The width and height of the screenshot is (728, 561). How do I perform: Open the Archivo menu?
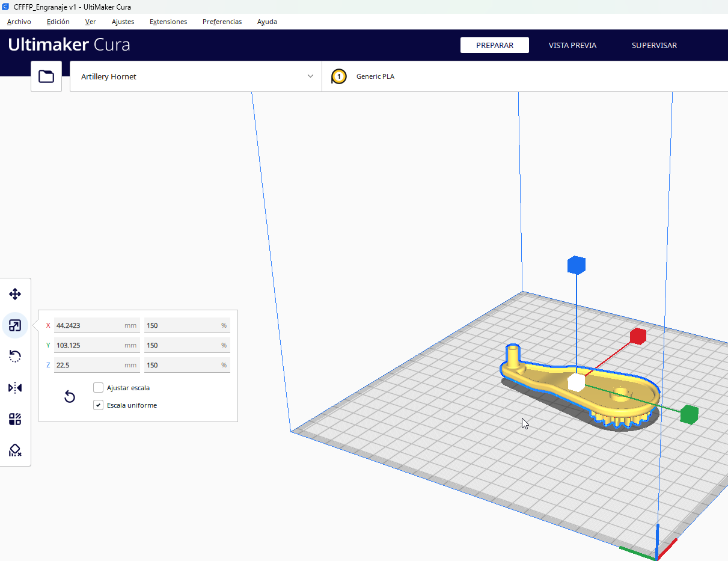point(19,22)
